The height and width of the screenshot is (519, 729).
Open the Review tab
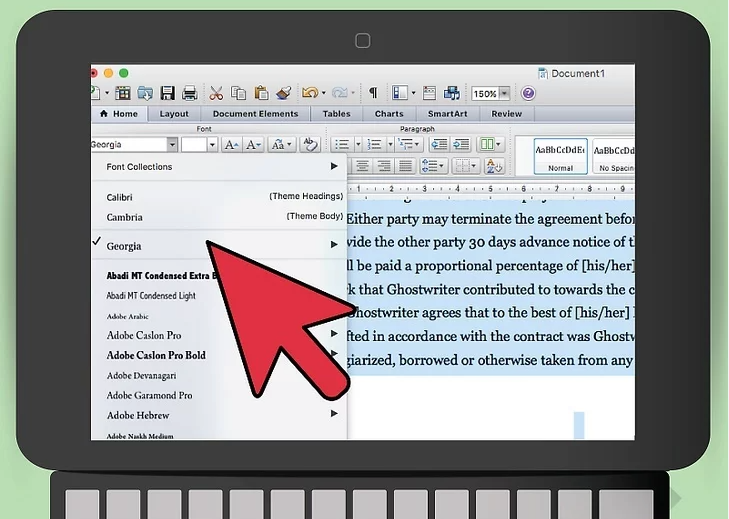coord(506,114)
